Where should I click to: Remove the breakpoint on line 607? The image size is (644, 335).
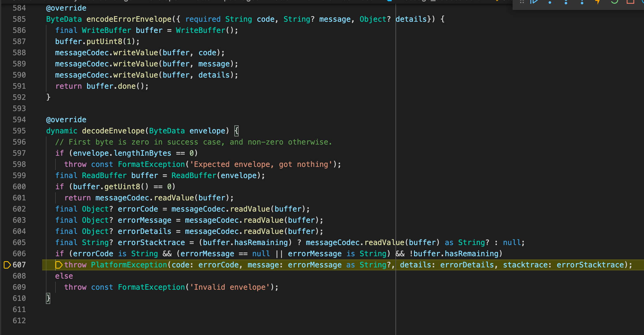point(7,265)
